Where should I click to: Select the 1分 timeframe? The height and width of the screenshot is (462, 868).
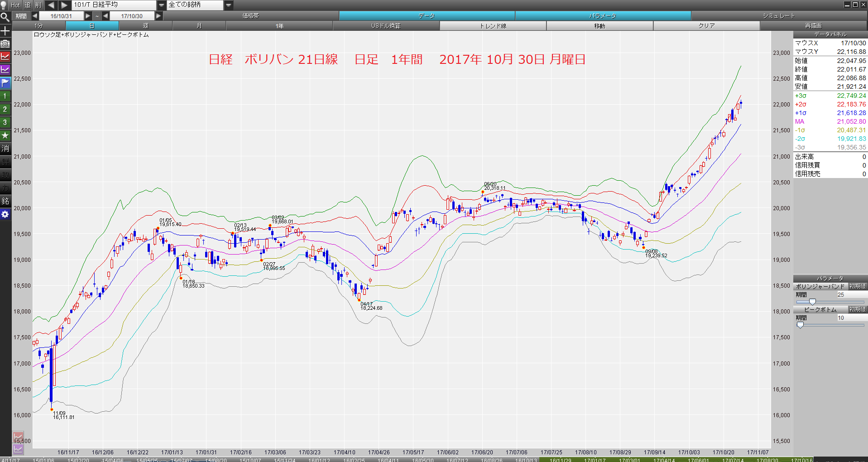(x=38, y=26)
